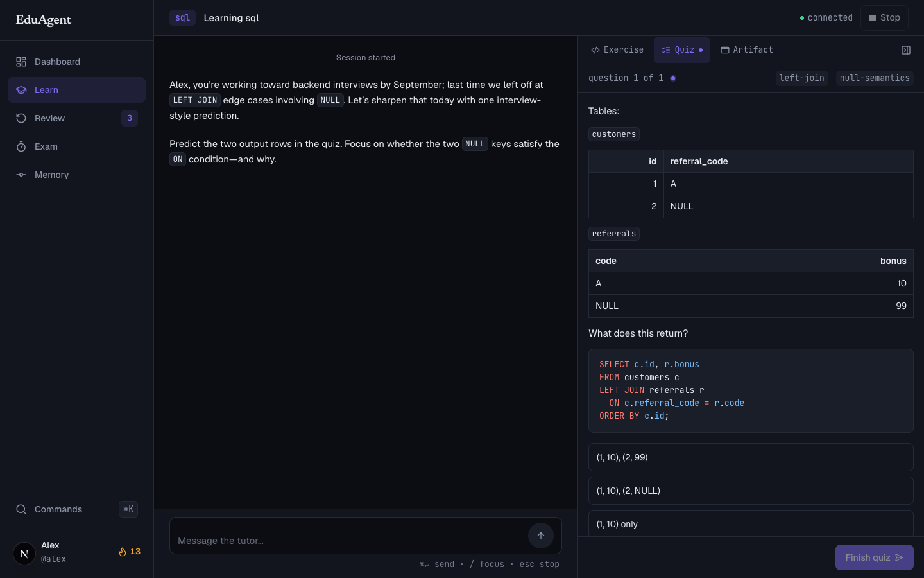The width and height of the screenshot is (924, 578).
Task: Click the bonus column header
Action: point(828,261)
